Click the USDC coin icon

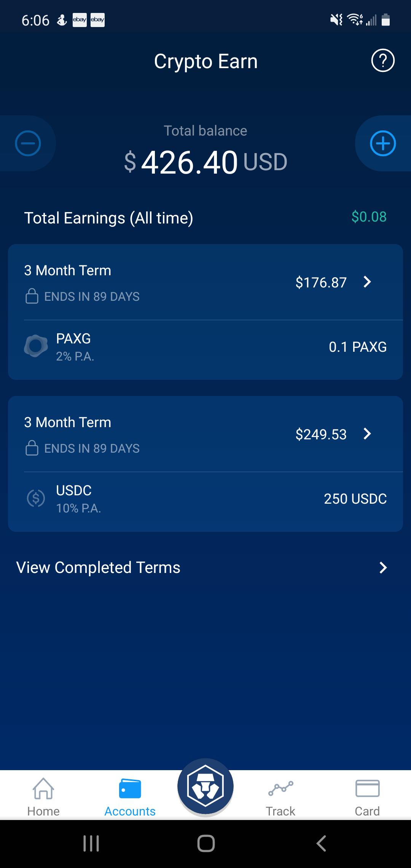(36, 498)
